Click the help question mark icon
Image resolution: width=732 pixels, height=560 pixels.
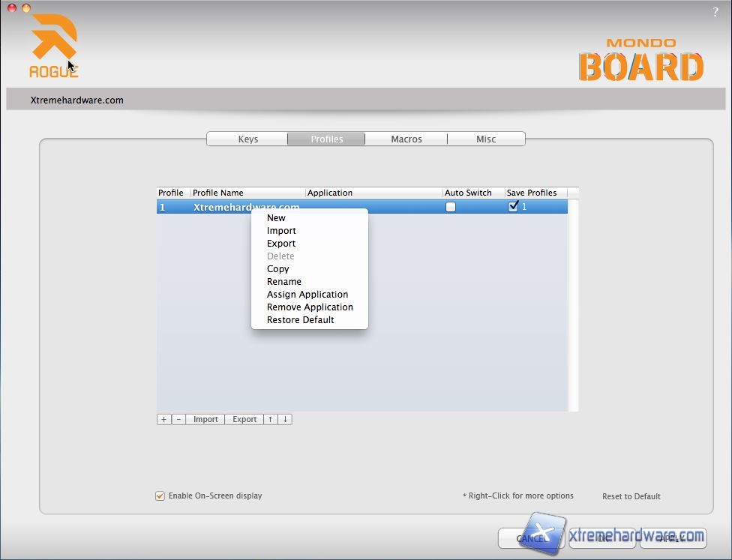(715, 12)
